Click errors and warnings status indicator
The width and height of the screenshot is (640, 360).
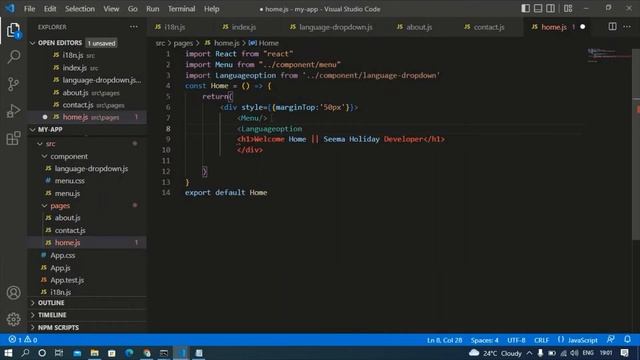[23, 340]
